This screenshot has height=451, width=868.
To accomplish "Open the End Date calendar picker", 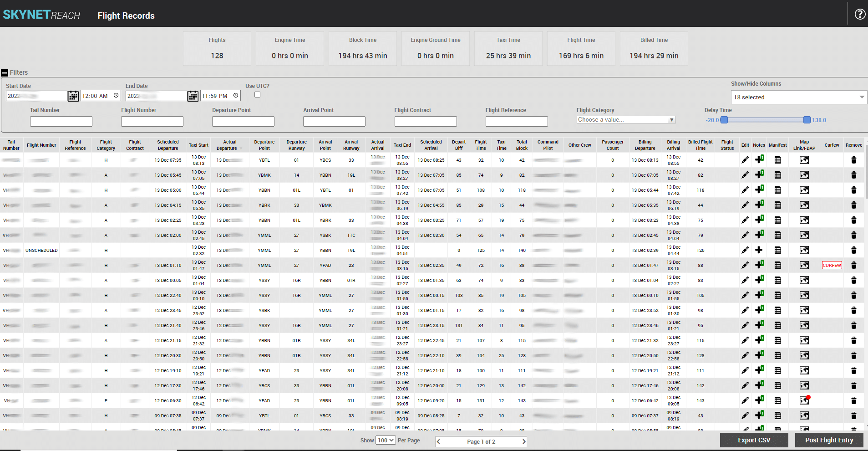I will click(193, 96).
